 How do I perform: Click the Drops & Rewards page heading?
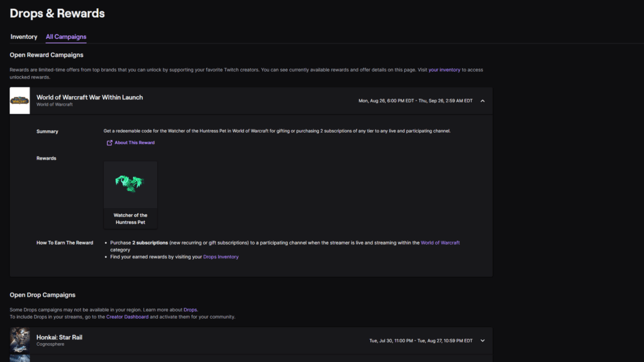[57, 13]
